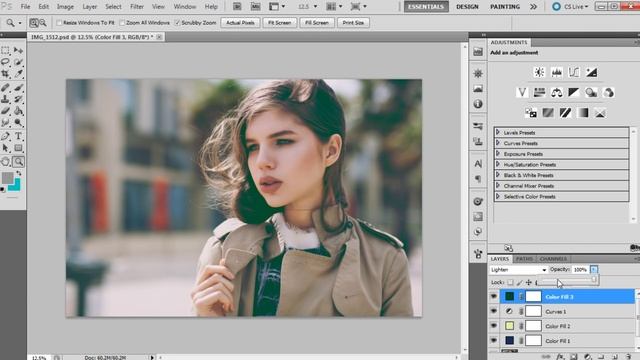Click the Fill Screen button
The height and width of the screenshot is (360, 640).
point(317,23)
